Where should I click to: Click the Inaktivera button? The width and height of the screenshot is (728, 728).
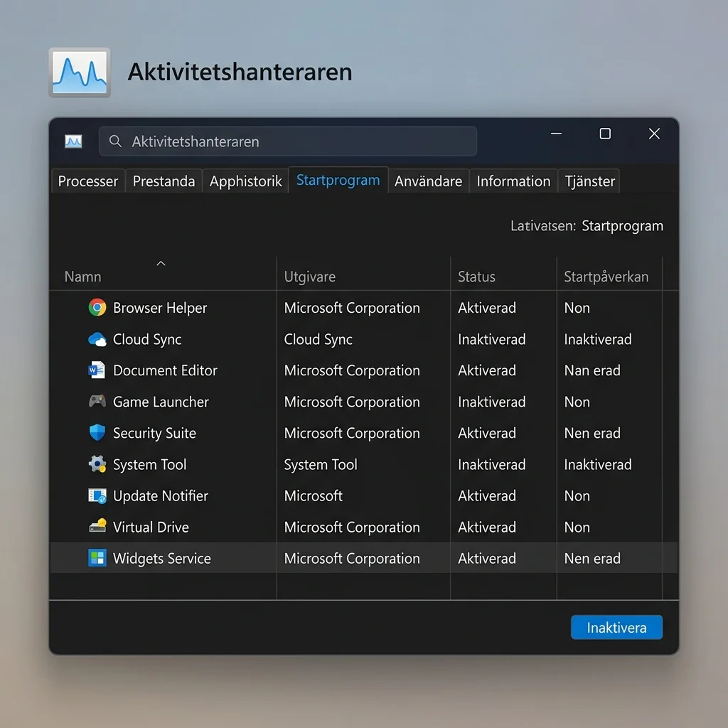(616, 627)
